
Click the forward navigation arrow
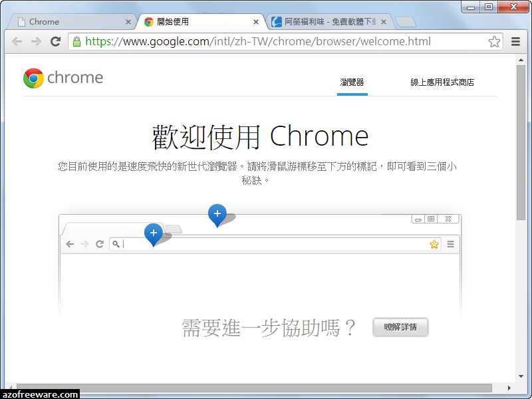pyautogui.click(x=36, y=41)
